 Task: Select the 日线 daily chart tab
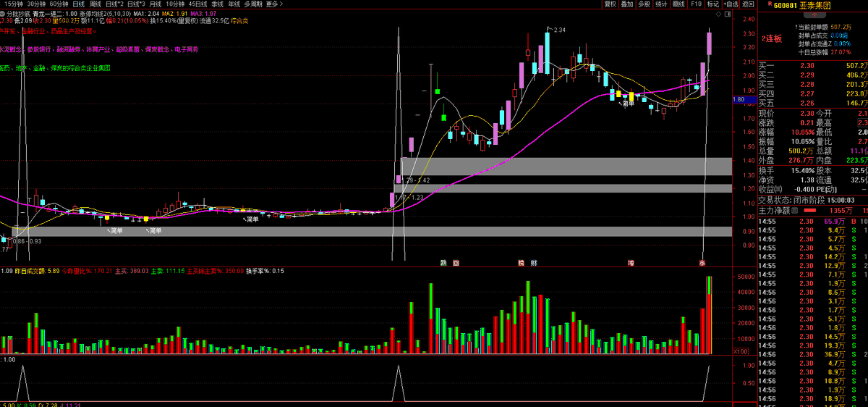78,4
